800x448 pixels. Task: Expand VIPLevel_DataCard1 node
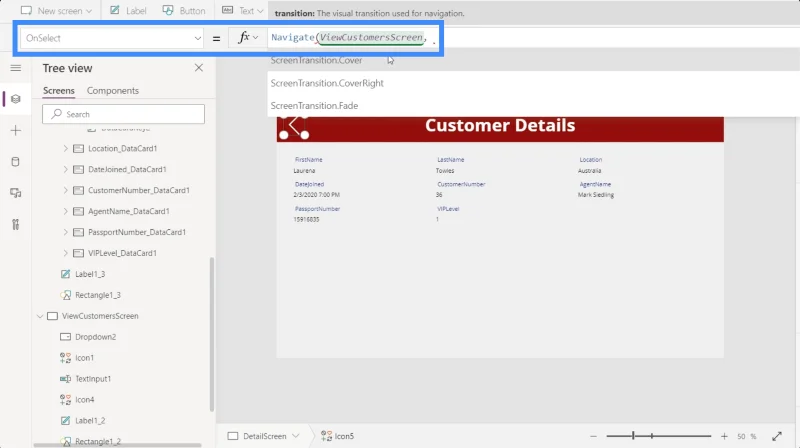(x=65, y=253)
